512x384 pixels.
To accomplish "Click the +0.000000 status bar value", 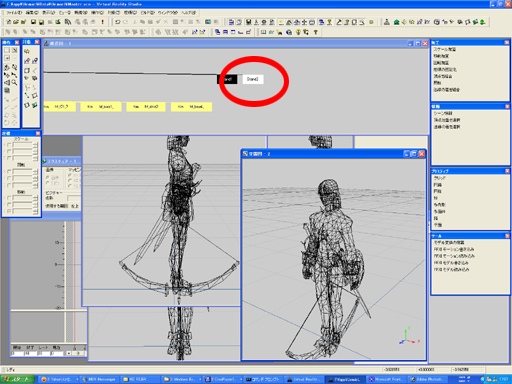I will [x=426, y=370].
